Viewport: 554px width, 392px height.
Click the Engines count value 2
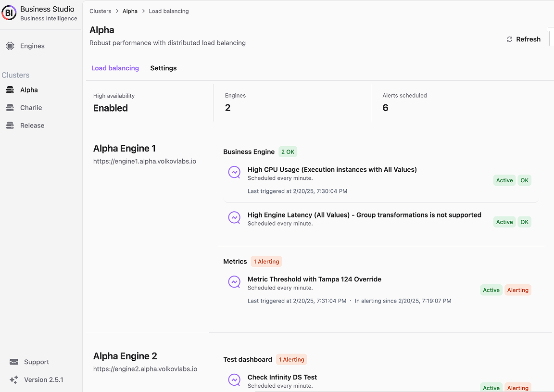tap(228, 108)
